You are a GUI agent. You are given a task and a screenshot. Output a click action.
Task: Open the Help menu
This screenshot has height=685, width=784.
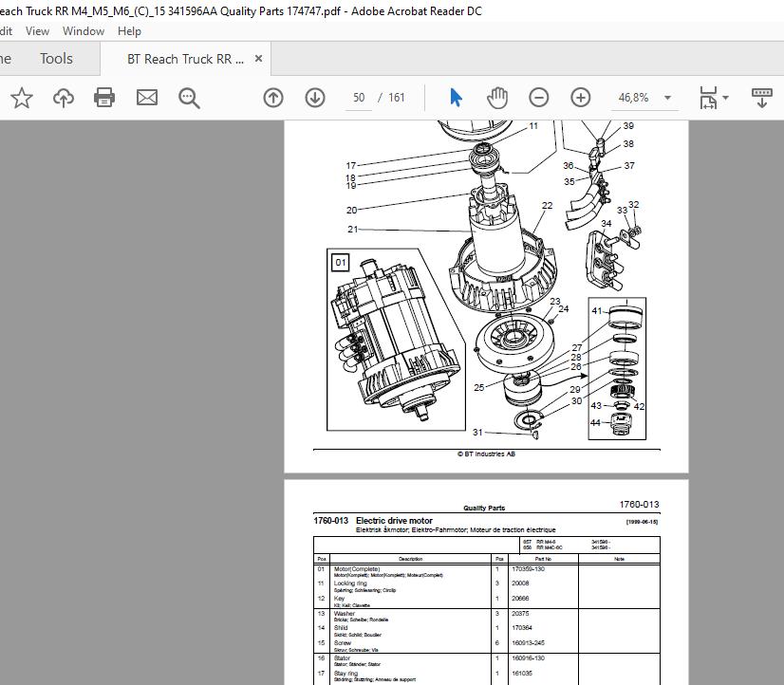coord(129,31)
